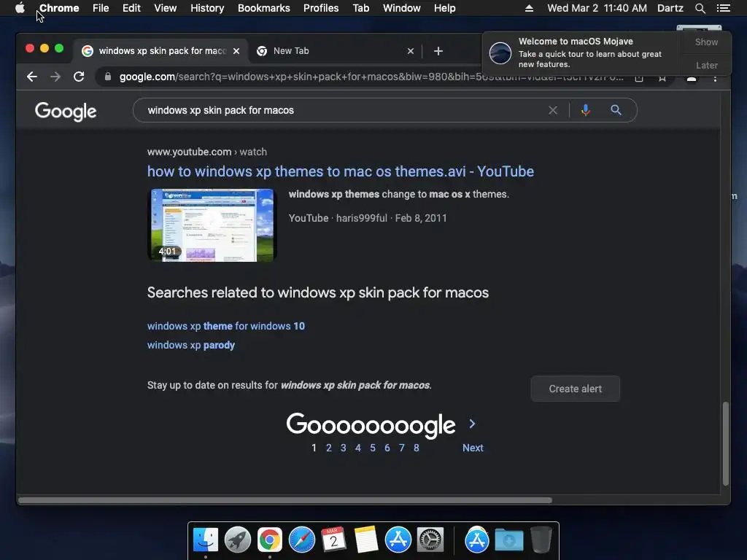747x560 pixels.
Task: Click the horizontal scrollbar at bottom
Action: click(x=285, y=500)
